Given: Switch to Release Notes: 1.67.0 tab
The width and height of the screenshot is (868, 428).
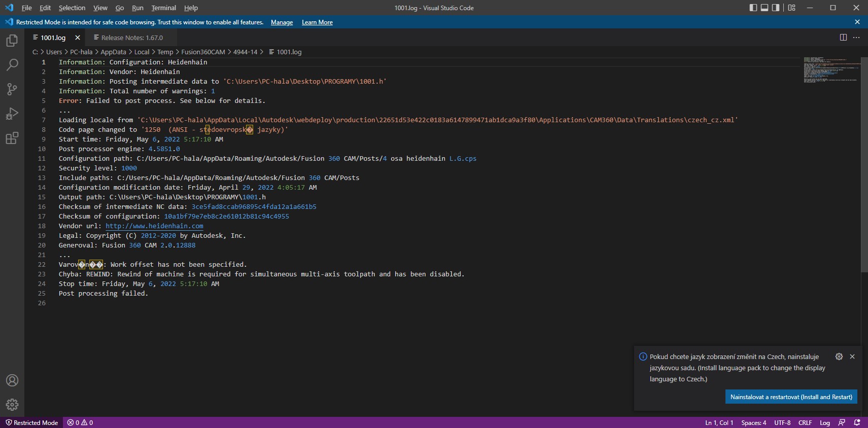Looking at the screenshot, I should click(131, 38).
